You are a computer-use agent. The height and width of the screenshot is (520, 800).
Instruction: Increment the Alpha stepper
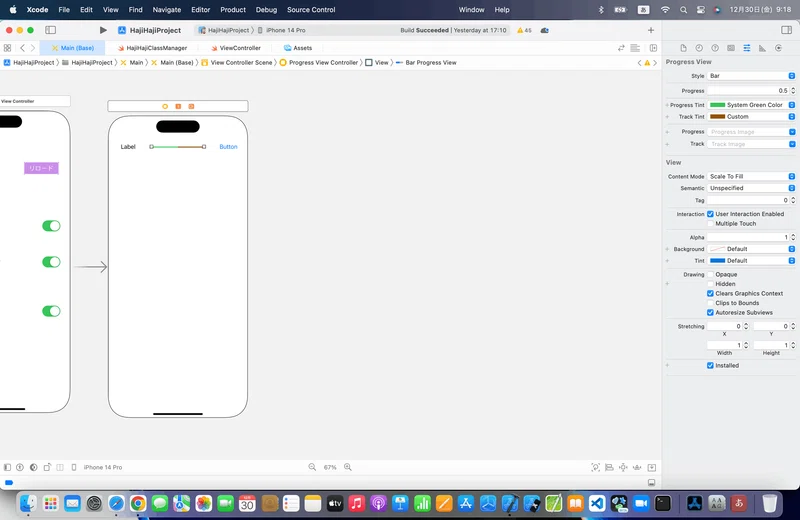(793, 235)
